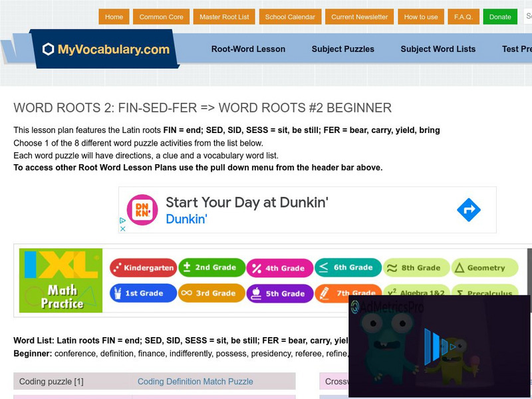Click the Dunkin' pink logo icon
The height and width of the screenshot is (399, 532).
click(x=142, y=210)
